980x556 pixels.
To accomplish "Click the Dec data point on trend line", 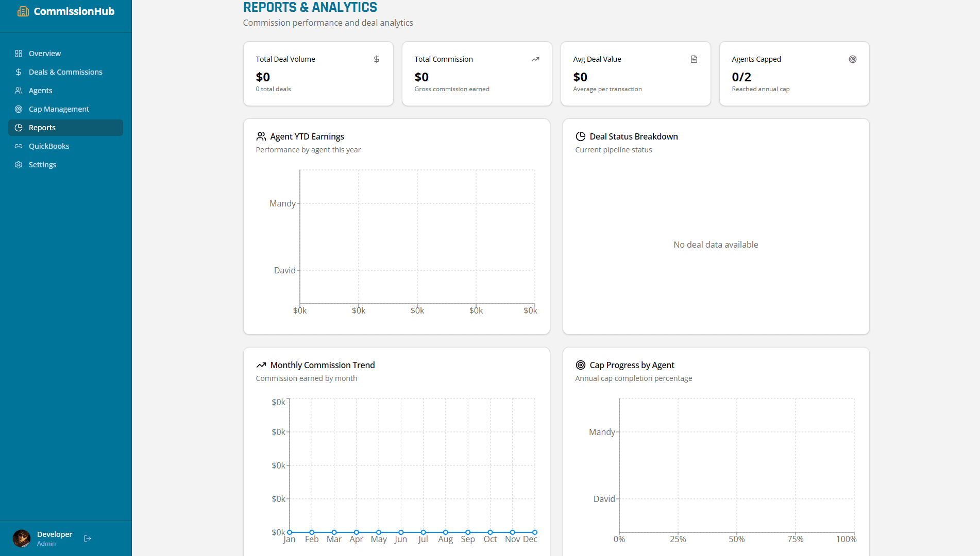I will click(535, 532).
